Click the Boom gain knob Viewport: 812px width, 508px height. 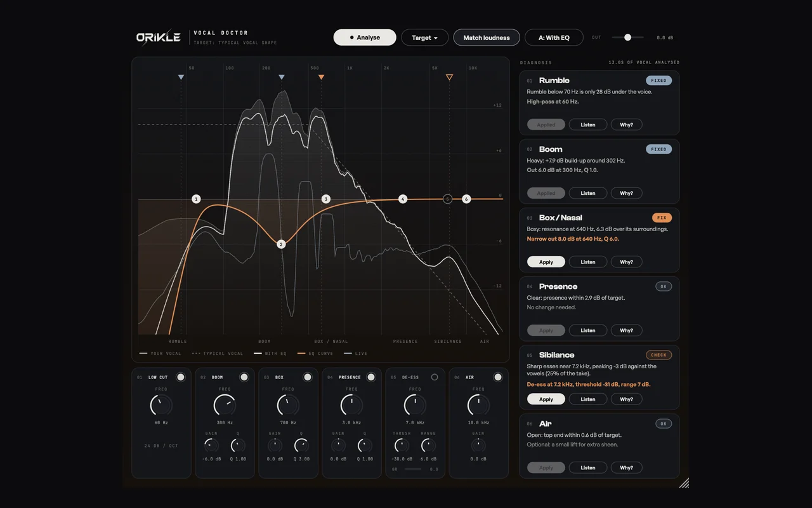[x=212, y=445]
